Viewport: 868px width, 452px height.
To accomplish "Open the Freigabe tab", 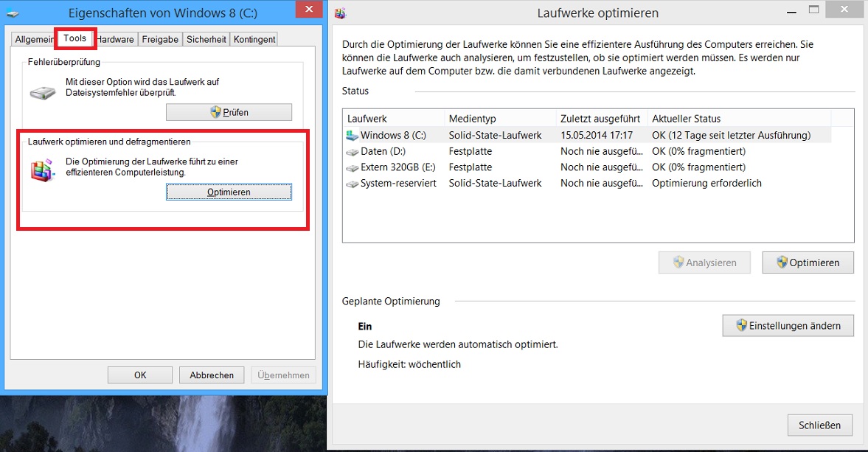I will point(160,39).
